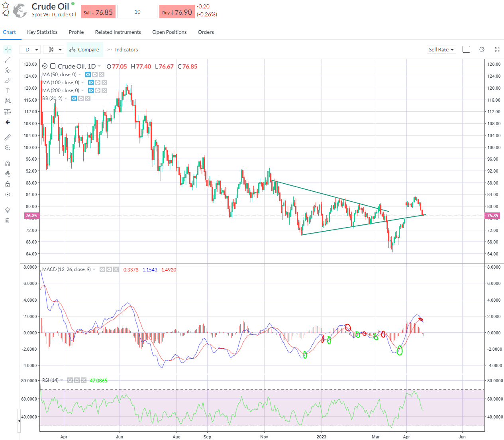Open MA 50 indicator settings gear

(95, 75)
